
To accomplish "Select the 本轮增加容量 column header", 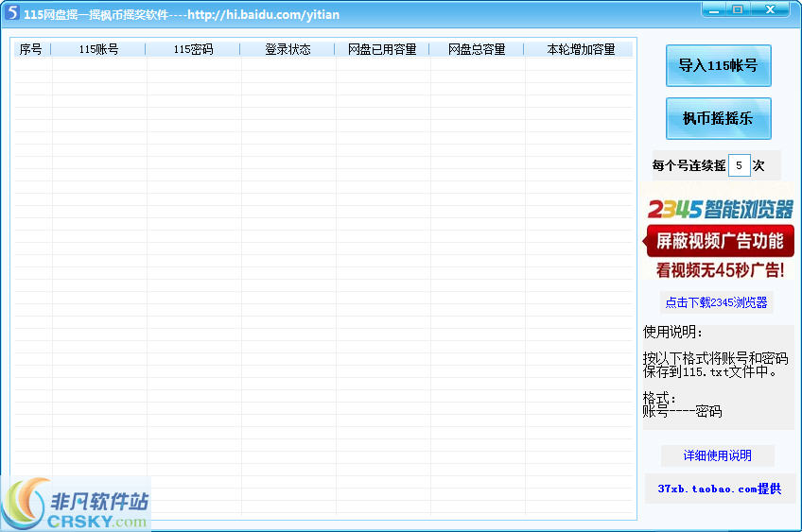I will 579,49.
